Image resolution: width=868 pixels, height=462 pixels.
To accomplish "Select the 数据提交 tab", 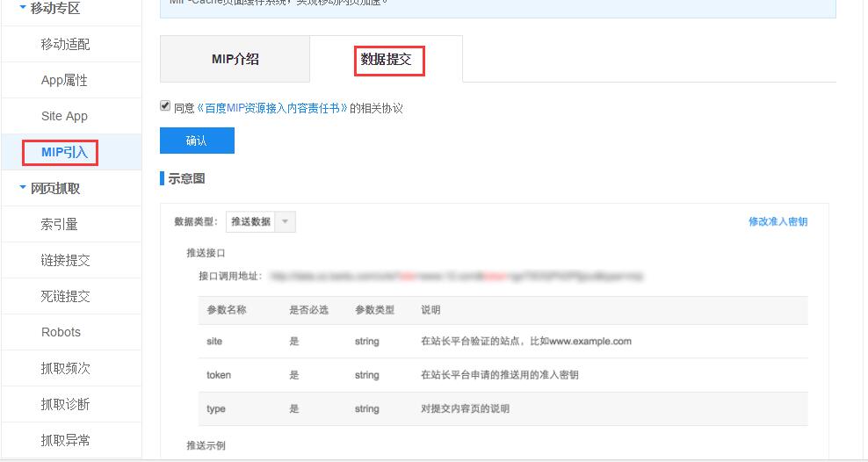I will pyautogui.click(x=386, y=60).
